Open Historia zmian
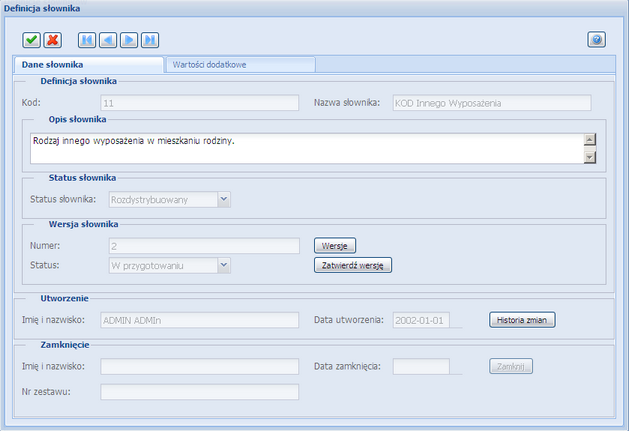629x431 pixels. [521, 320]
